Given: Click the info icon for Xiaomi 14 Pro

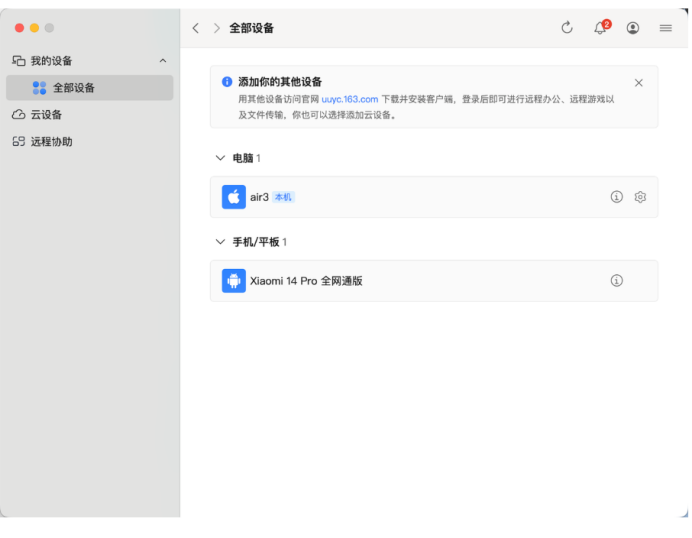Looking at the screenshot, I should (617, 281).
